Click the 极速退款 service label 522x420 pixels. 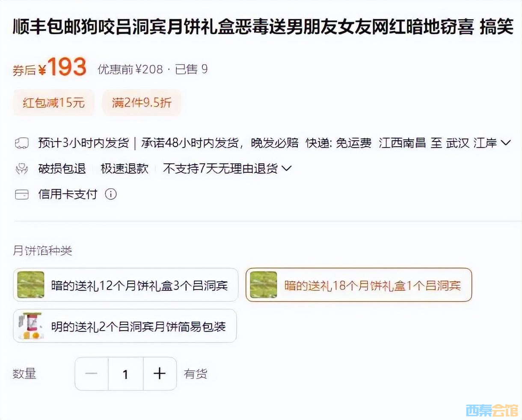tap(125, 169)
